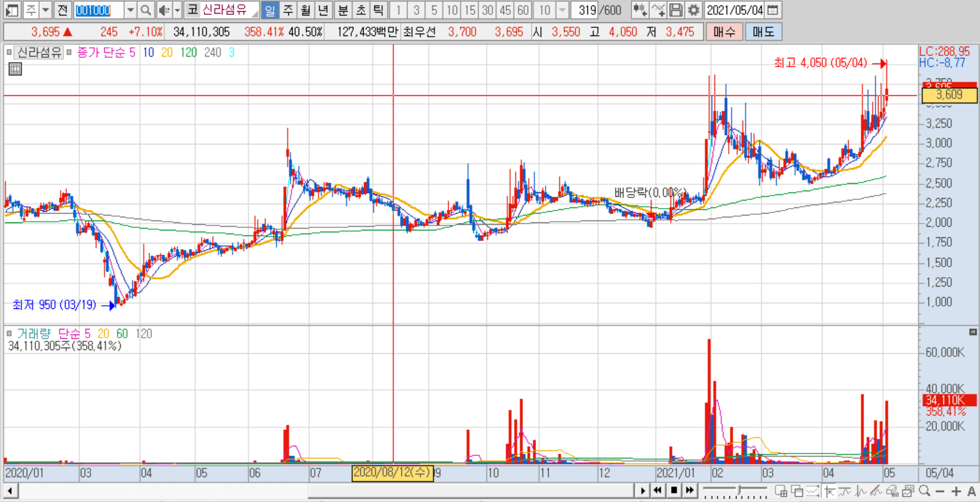Click the line trend tool icon
The height and width of the screenshot is (502, 980).
tap(845, 491)
